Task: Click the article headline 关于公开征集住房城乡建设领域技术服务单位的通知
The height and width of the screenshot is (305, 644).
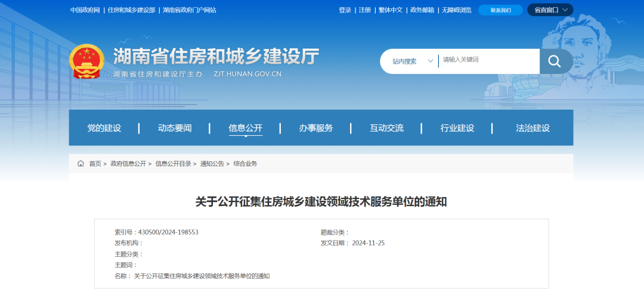Action: 321,202
